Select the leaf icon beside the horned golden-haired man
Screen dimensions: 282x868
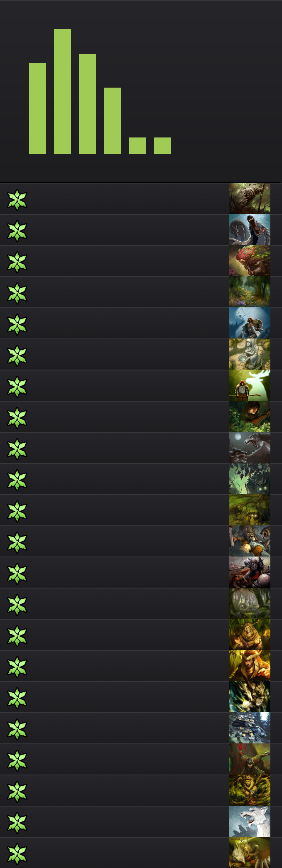[17, 667]
